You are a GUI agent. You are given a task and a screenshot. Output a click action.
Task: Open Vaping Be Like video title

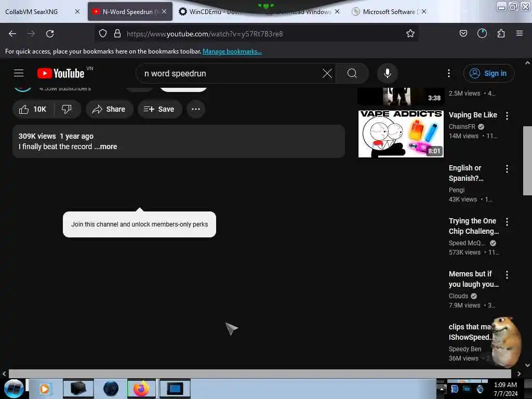pos(473,115)
